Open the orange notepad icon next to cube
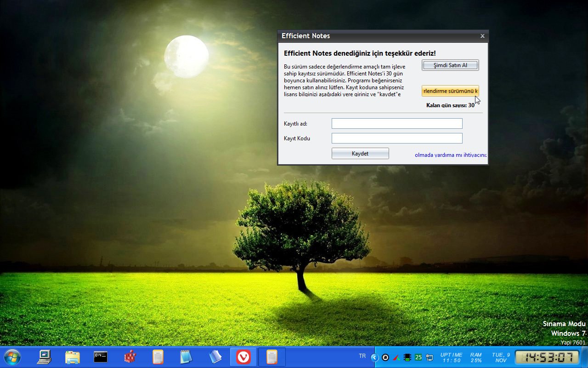This screenshot has height=368, width=588. pos(158,357)
